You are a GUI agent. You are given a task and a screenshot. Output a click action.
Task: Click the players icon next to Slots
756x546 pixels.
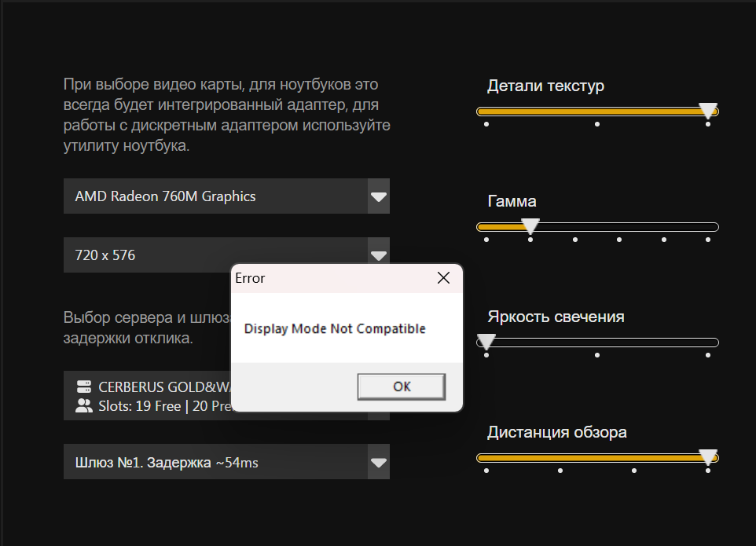(84, 405)
